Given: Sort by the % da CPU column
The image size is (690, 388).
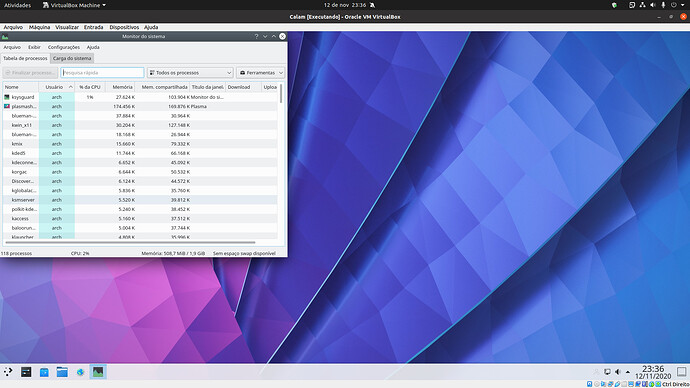Looking at the screenshot, I should 90,87.
